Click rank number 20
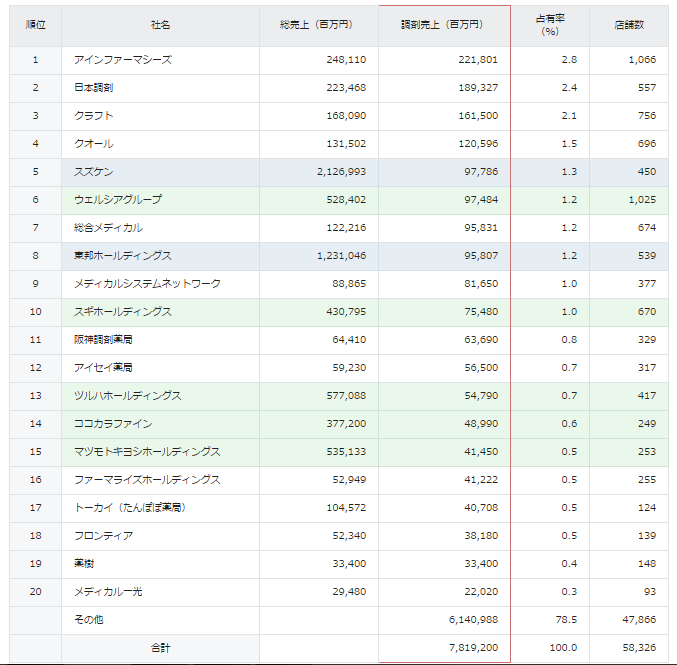The image size is (677, 665). tap(35, 592)
